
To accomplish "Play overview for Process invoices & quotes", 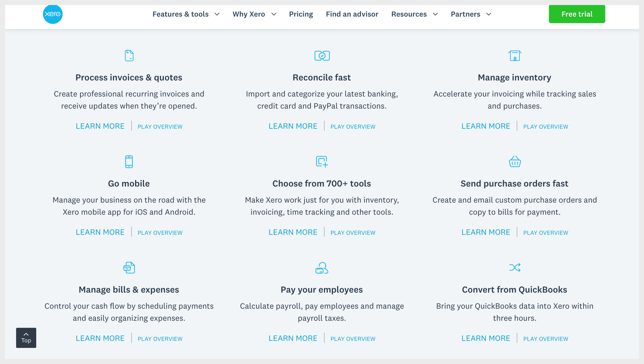I will [x=160, y=127].
